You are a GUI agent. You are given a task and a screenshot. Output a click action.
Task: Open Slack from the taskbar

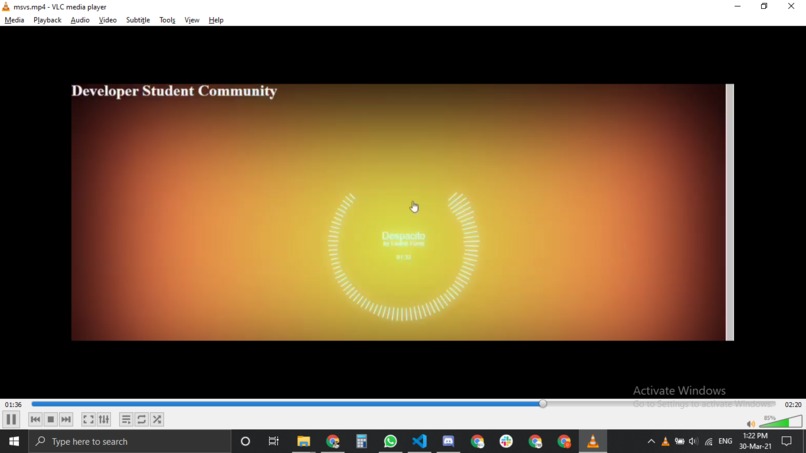[506, 441]
